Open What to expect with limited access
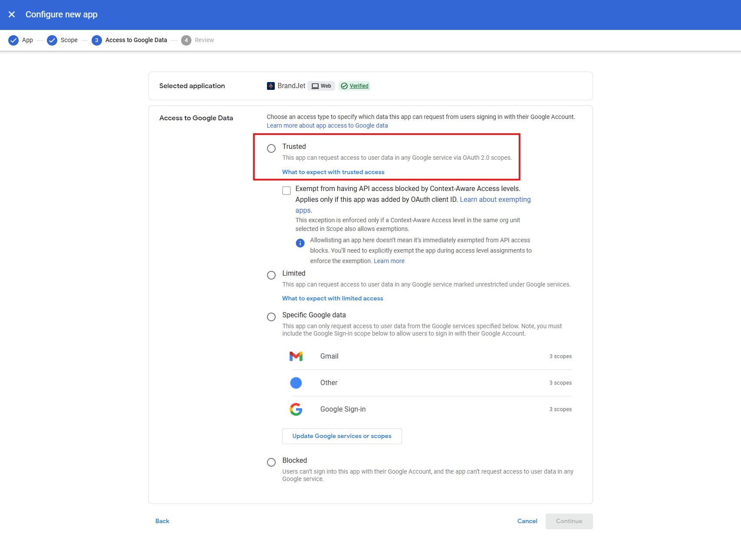741x560 pixels. (333, 298)
